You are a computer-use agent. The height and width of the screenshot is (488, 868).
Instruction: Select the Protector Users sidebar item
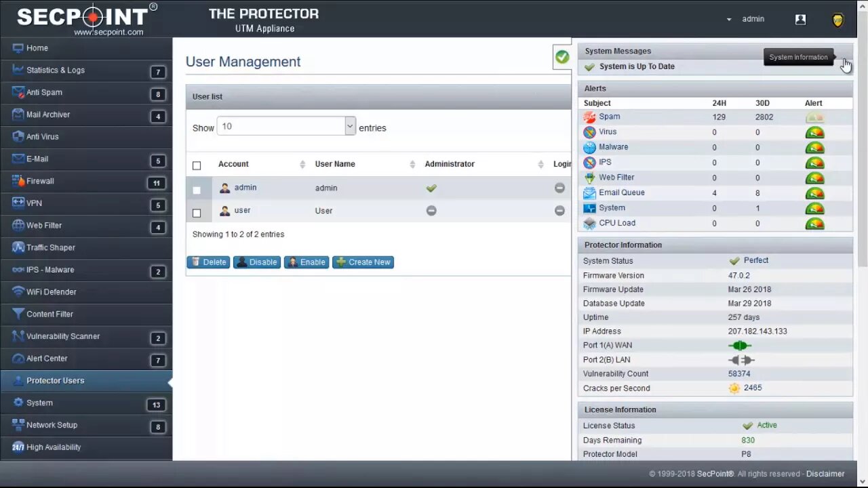pos(86,381)
